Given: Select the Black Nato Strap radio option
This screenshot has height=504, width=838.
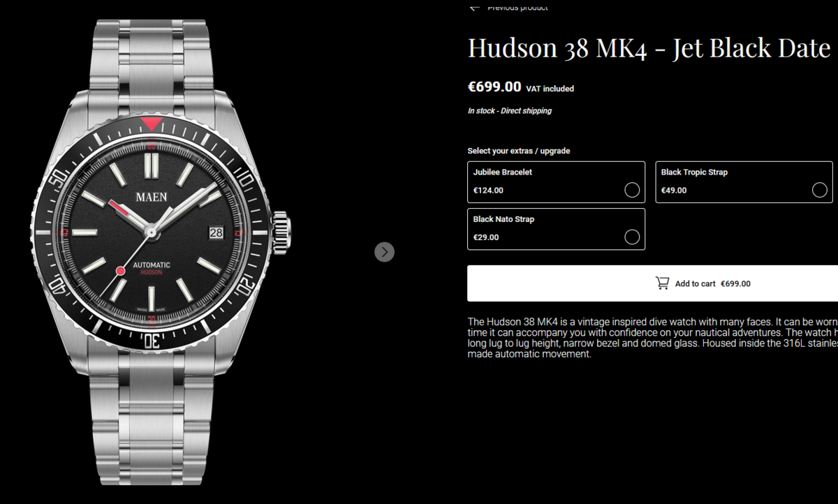Looking at the screenshot, I should point(632,237).
